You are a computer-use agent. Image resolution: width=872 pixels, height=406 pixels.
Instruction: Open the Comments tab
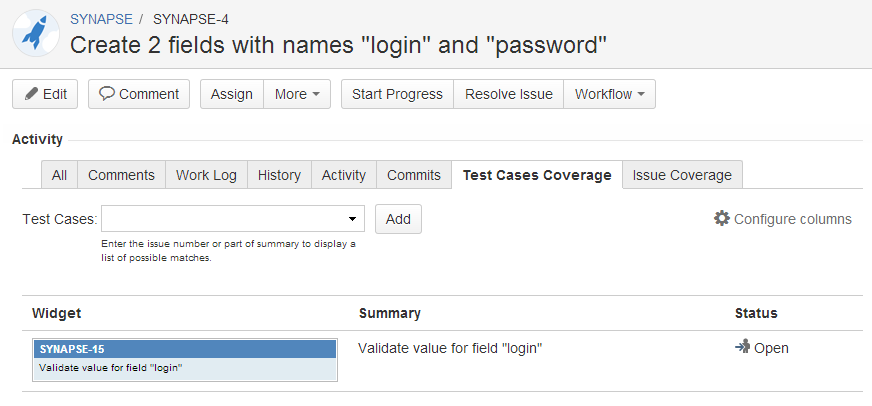[121, 175]
